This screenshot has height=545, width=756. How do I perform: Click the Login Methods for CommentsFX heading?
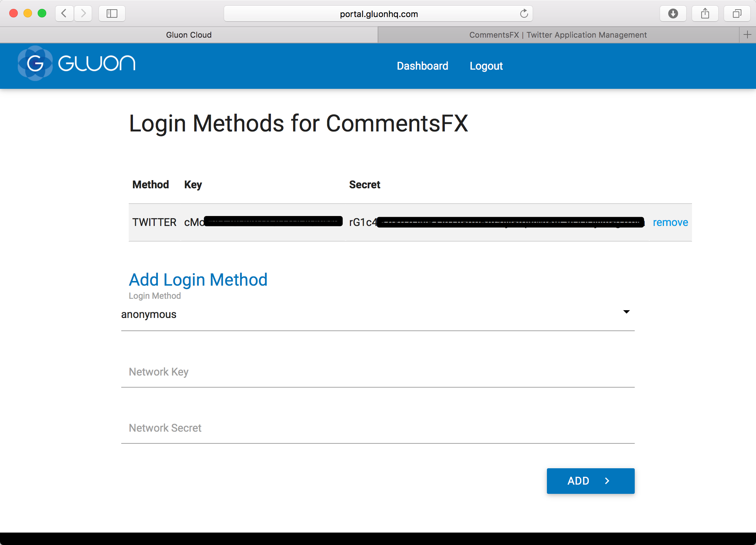(298, 124)
